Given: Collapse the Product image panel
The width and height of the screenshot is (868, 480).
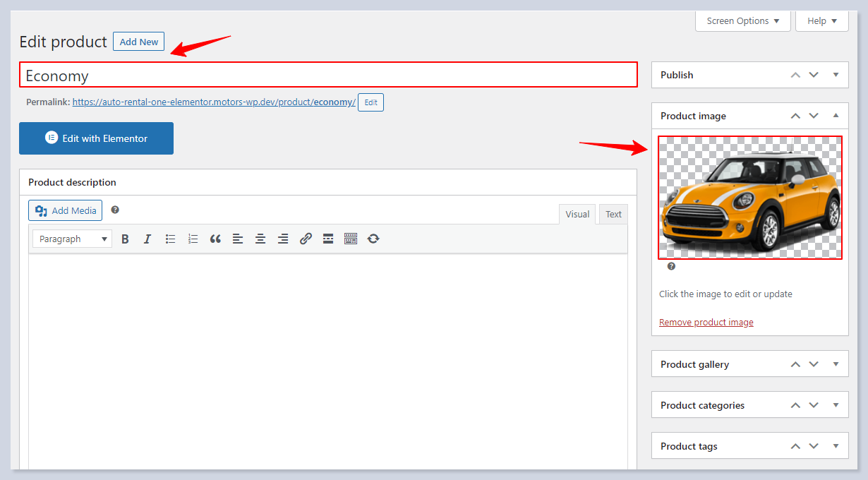Looking at the screenshot, I should [836, 116].
